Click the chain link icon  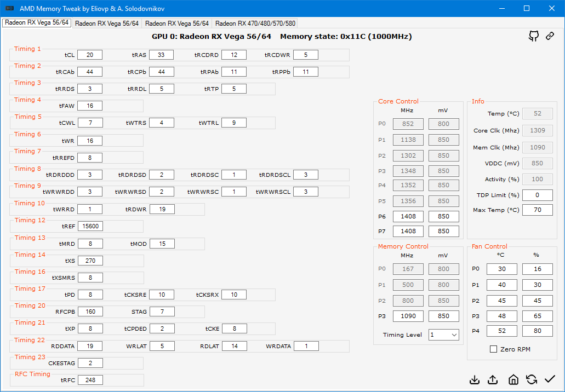[x=550, y=36]
